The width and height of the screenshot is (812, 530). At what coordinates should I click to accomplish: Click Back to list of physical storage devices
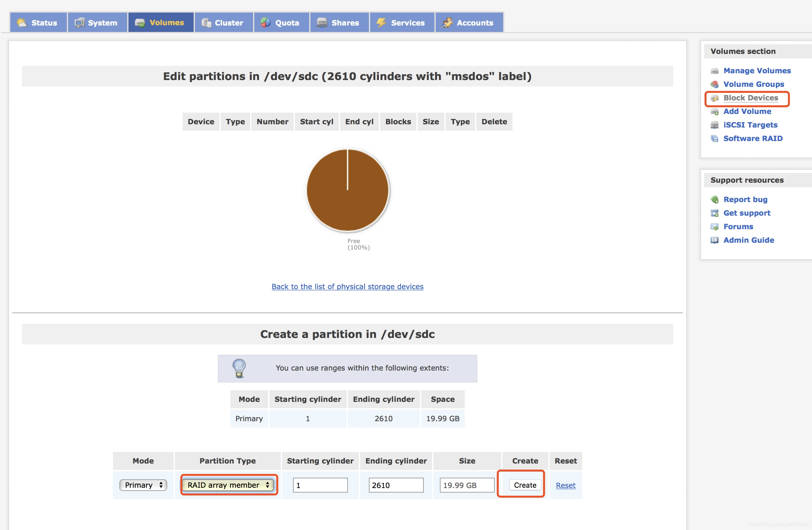[x=348, y=287]
